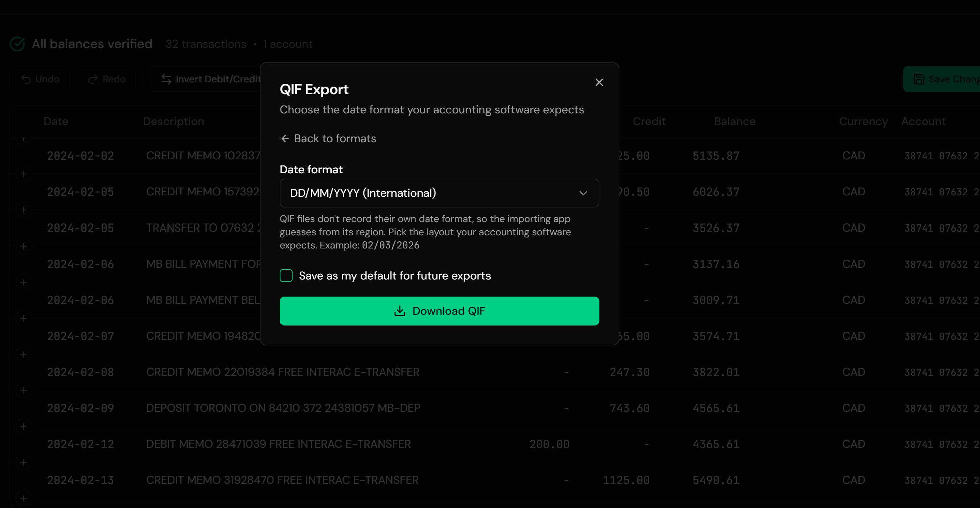Click balance value 3822.01

716,372
